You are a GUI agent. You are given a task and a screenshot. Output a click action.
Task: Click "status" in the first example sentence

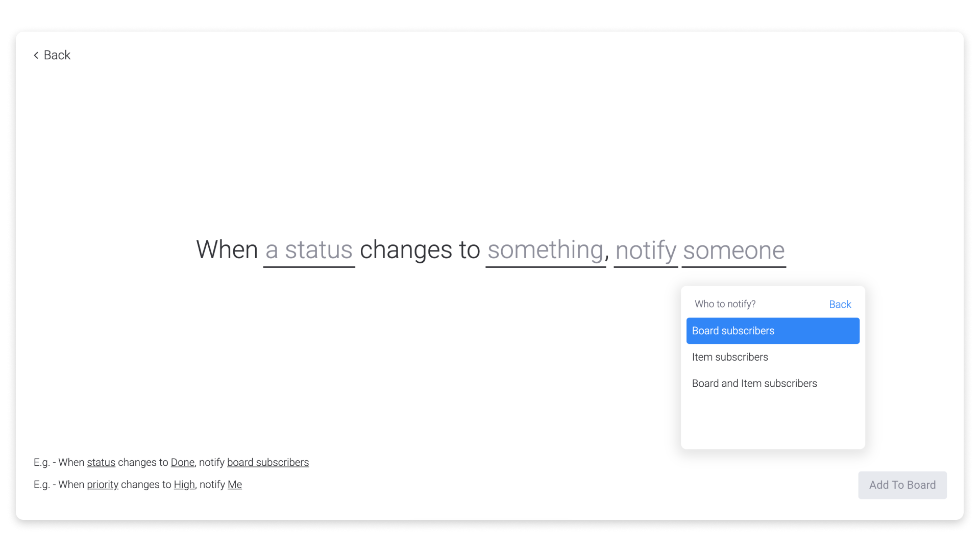click(101, 462)
